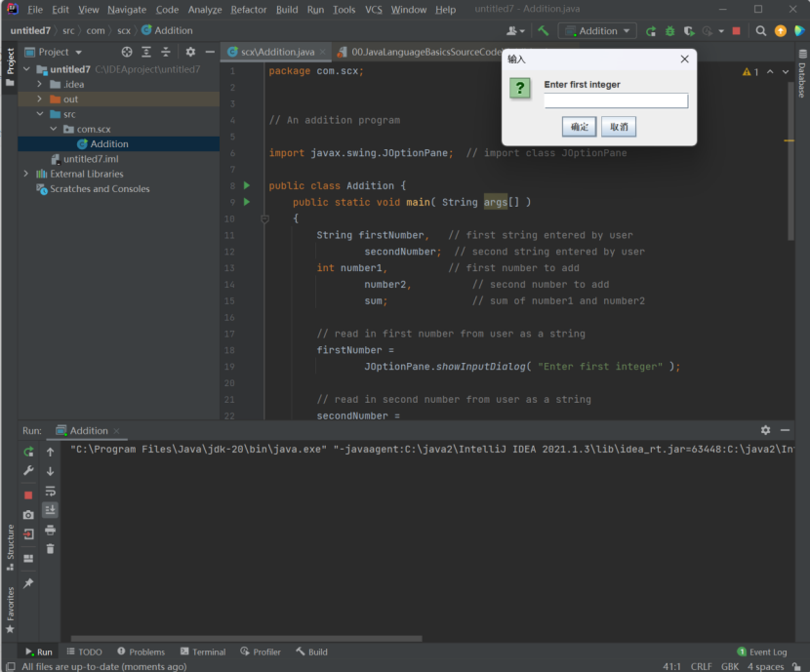The image size is (810, 672).
Task: Open the File menu
Action: [x=34, y=10]
